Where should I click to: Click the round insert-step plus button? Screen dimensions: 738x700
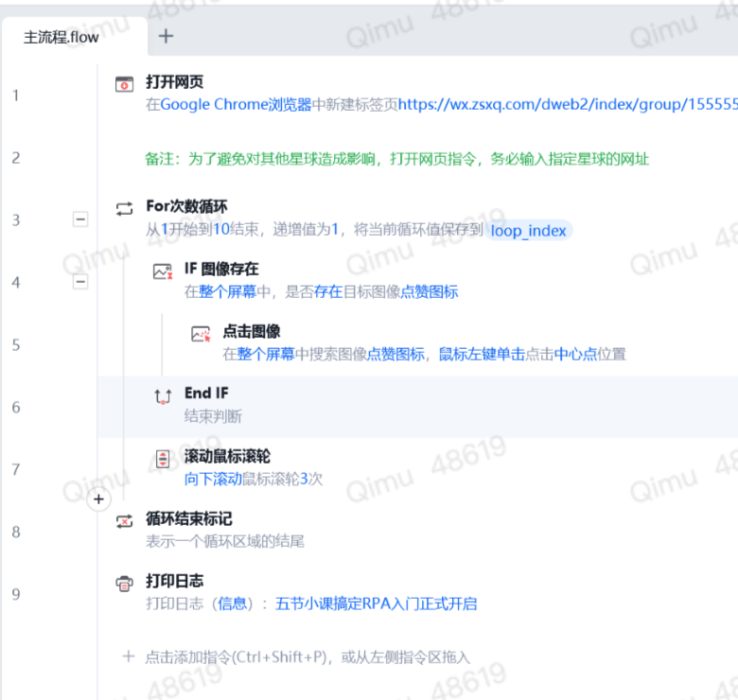pos(98,499)
